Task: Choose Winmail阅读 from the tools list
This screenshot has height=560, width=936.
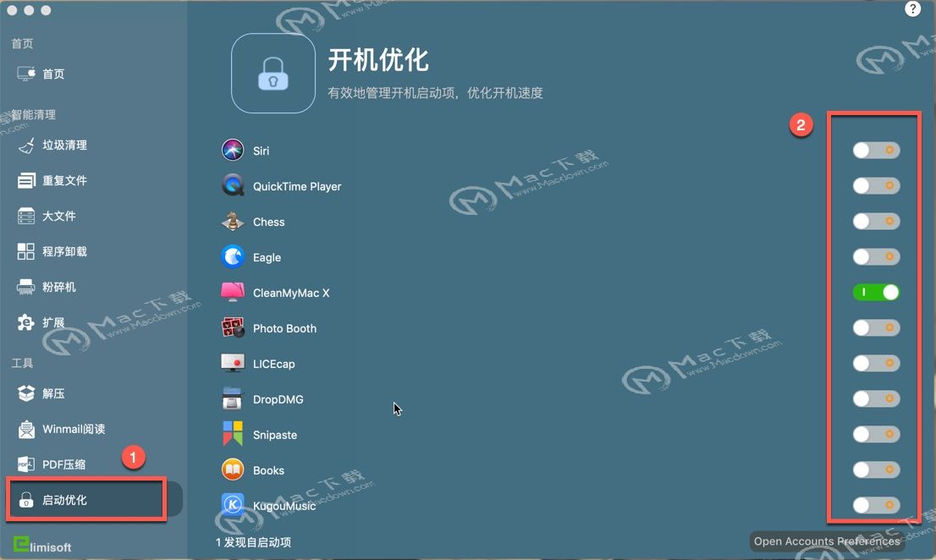Action: [x=74, y=429]
